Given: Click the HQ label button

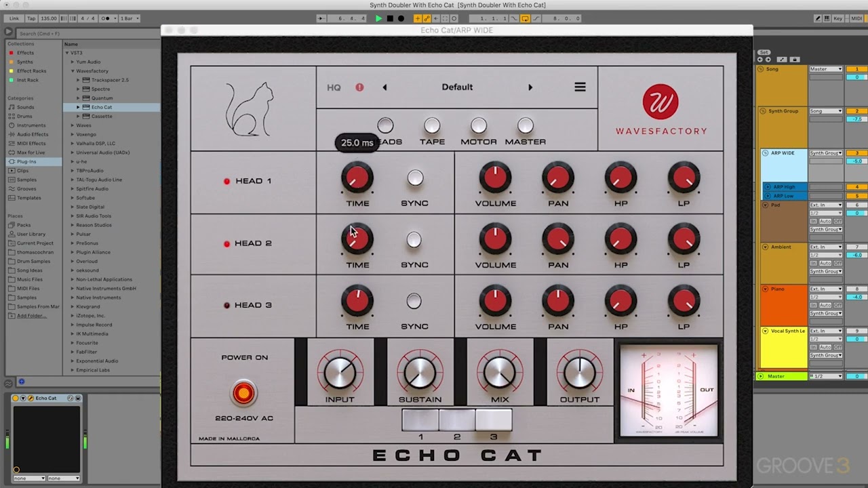Looking at the screenshot, I should (334, 87).
